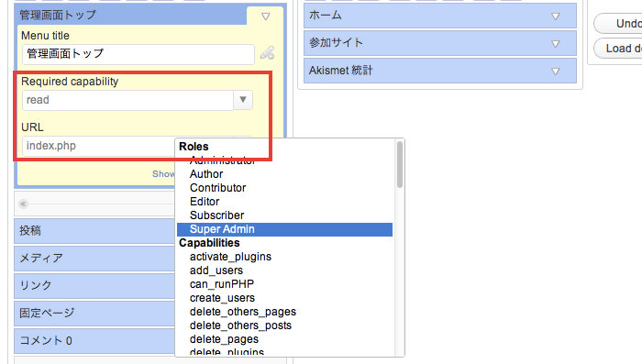The height and width of the screenshot is (364, 642).
Task: Open the Required capability dropdown arrow
Action: [x=243, y=100]
